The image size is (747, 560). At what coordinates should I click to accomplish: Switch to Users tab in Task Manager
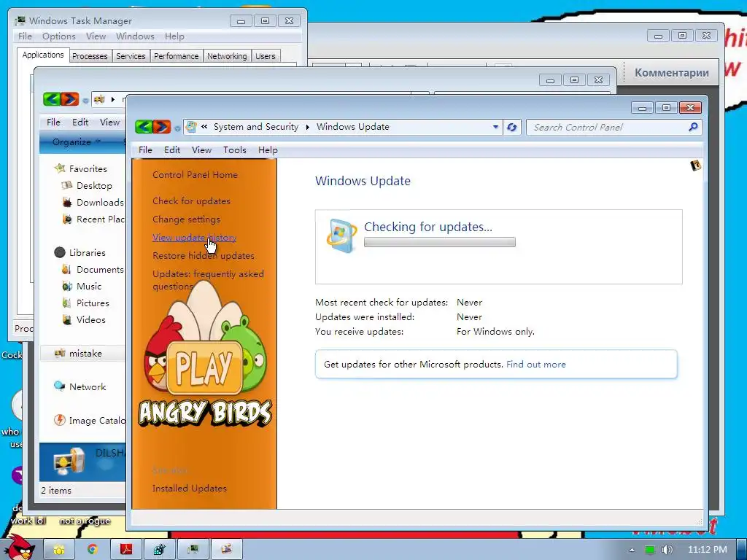point(266,56)
